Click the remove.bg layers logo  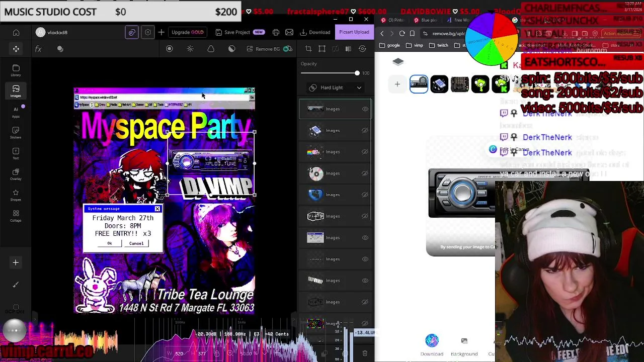(x=398, y=61)
